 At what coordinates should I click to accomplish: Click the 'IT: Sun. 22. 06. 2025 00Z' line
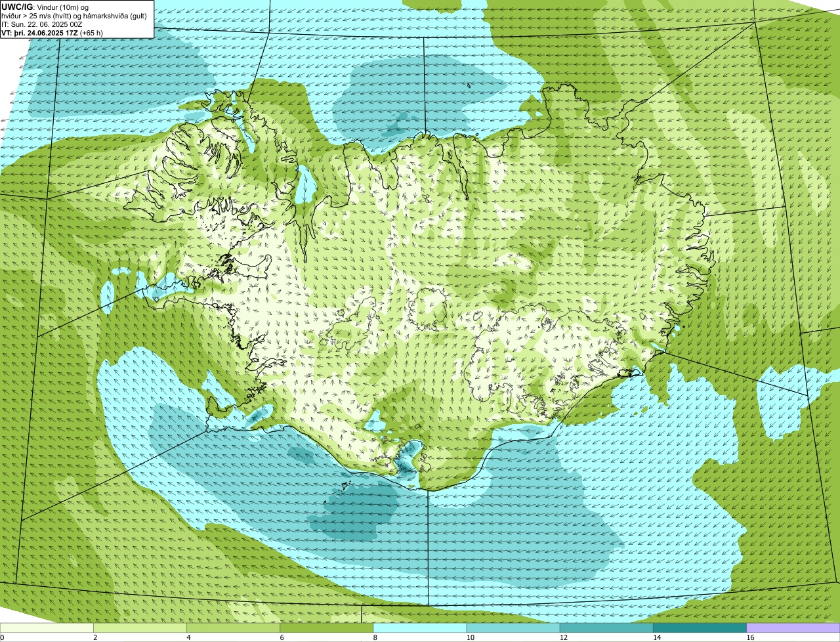43,24
